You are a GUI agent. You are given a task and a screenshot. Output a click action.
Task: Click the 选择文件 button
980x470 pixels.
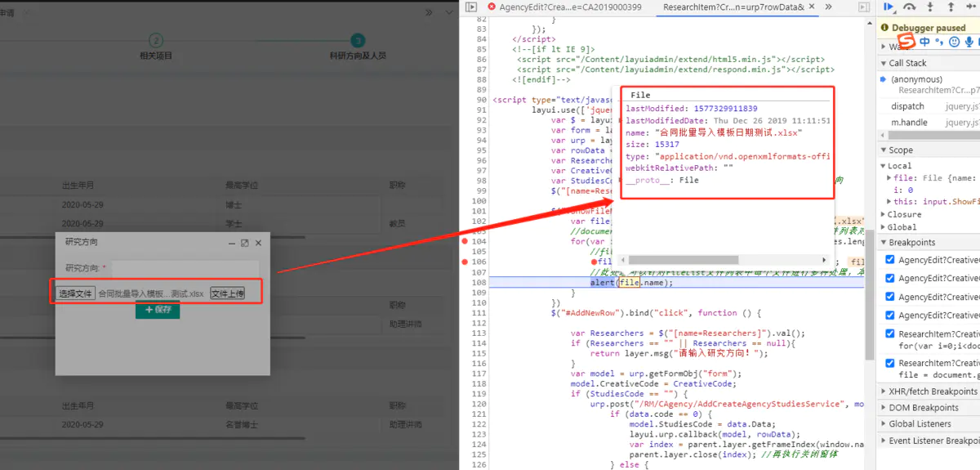(x=75, y=293)
